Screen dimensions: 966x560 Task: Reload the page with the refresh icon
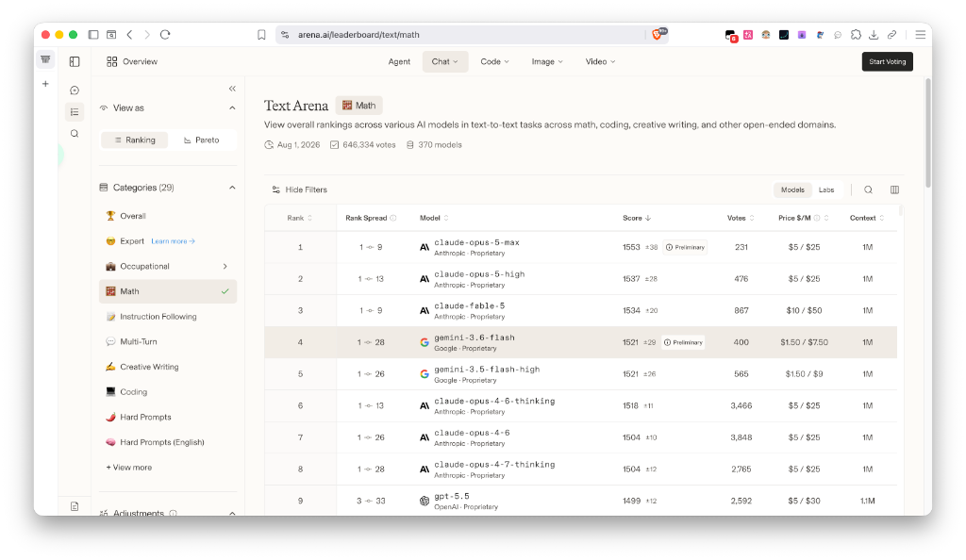coord(165,35)
